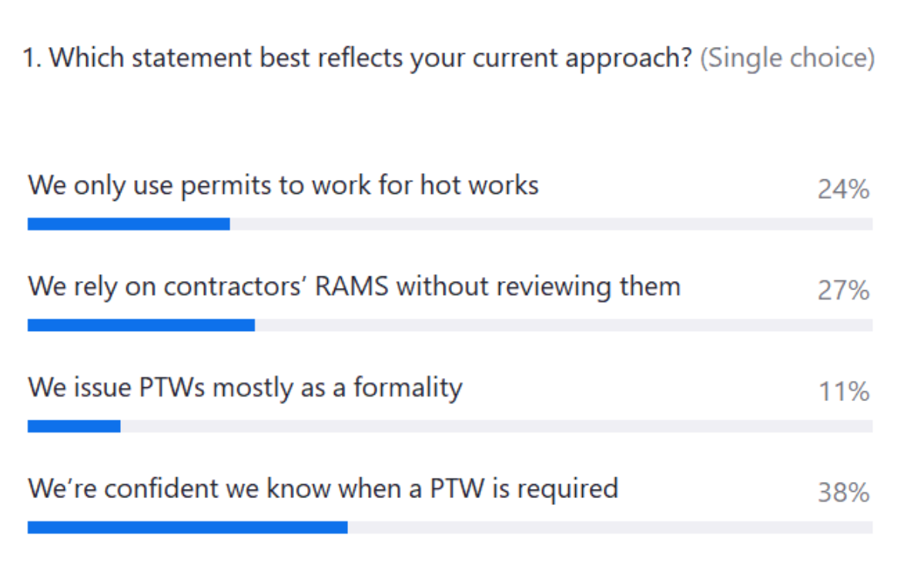Click the '(Single choice)' label

[786, 59]
